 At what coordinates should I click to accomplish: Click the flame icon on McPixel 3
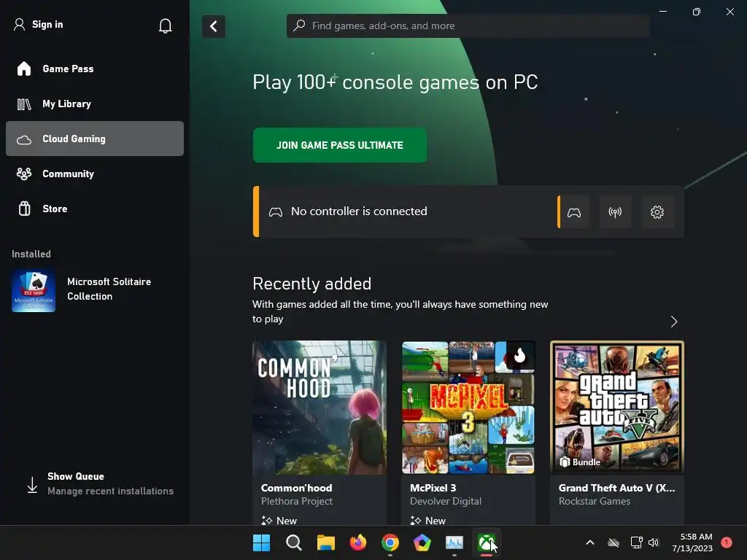[x=519, y=355]
